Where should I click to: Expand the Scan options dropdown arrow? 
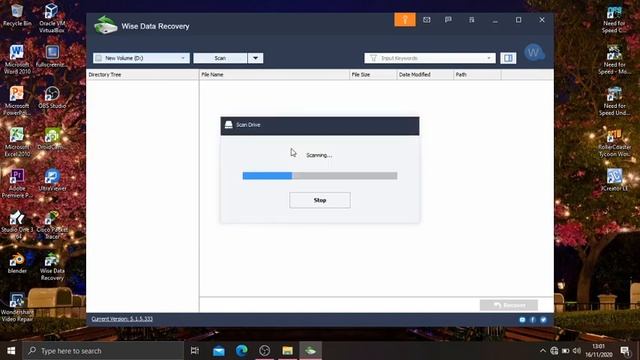[256, 58]
